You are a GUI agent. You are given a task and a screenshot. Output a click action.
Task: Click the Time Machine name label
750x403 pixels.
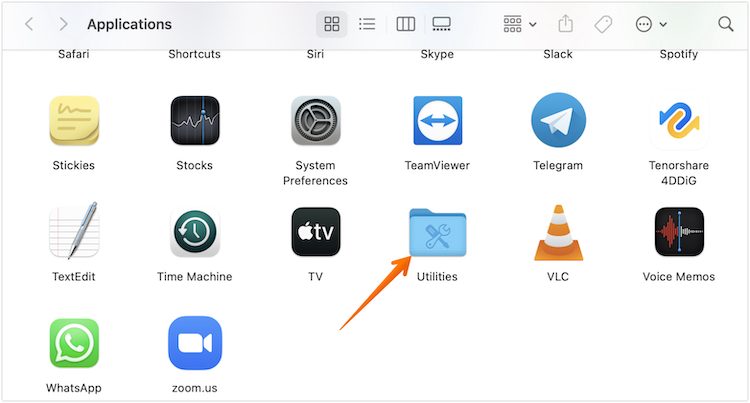pyautogui.click(x=194, y=277)
